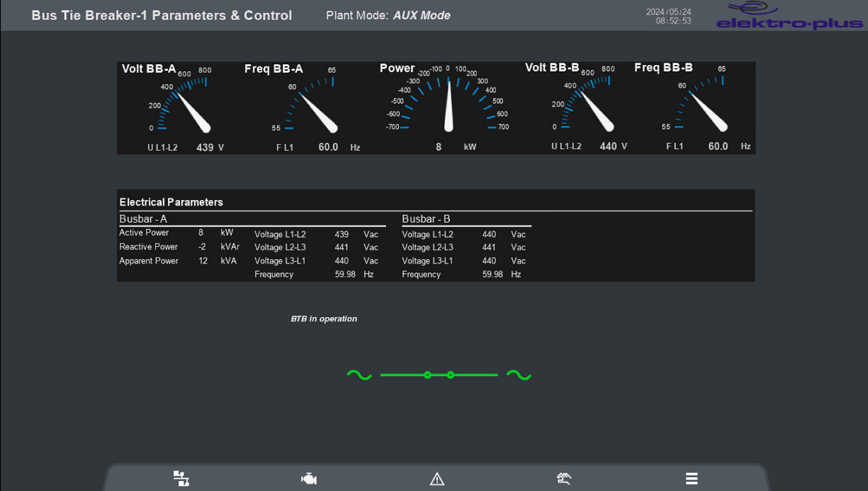Image resolution: width=868 pixels, height=491 pixels.
Task: Click the Power gauge needle dial
Action: coord(448,104)
